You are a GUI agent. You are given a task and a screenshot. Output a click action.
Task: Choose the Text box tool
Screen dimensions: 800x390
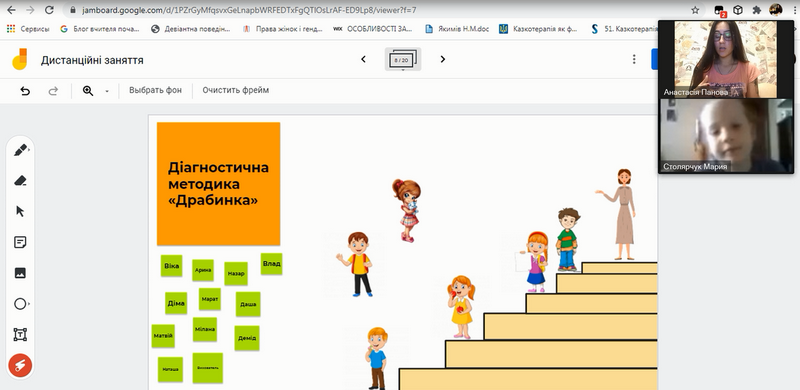20,335
